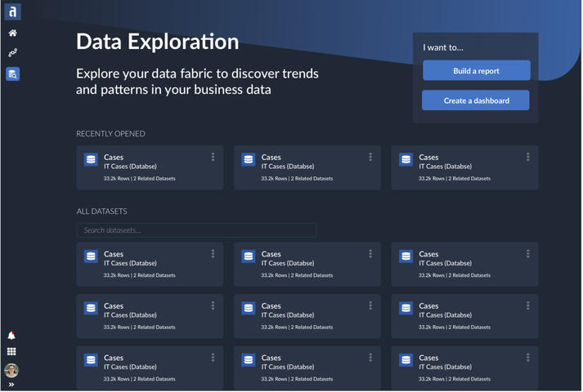
Task: Open kebab menu of top-right All Datasets card
Action: click(528, 254)
